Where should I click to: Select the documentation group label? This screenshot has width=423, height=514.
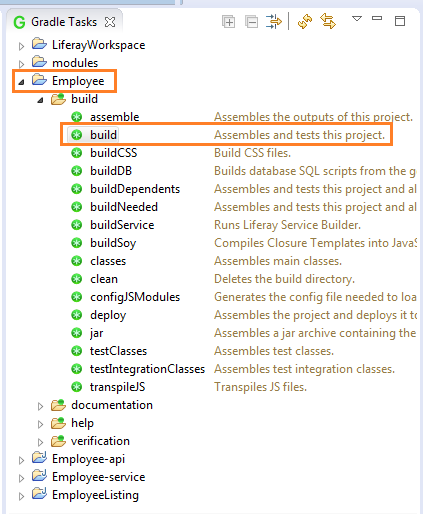pyautogui.click(x=112, y=405)
